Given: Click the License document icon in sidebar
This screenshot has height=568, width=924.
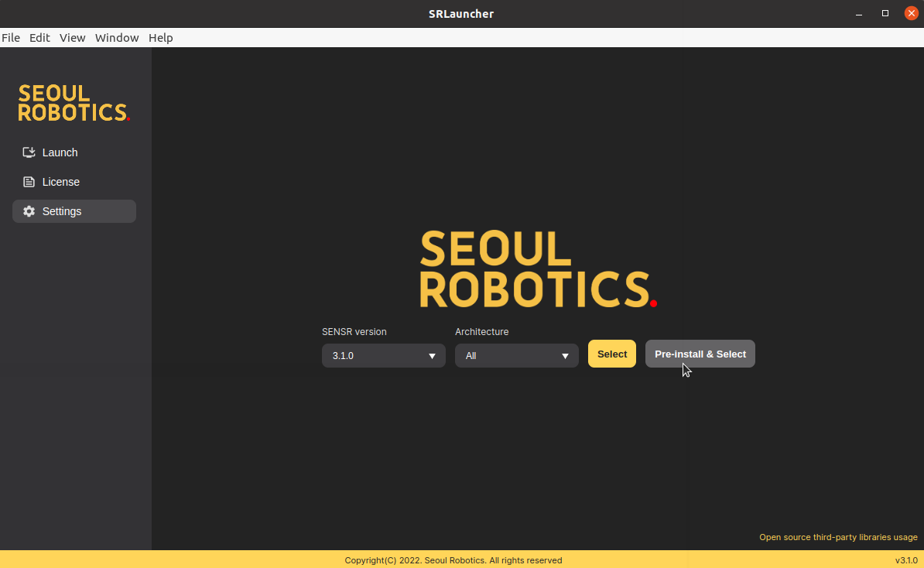Looking at the screenshot, I should (x=29, y=182).
